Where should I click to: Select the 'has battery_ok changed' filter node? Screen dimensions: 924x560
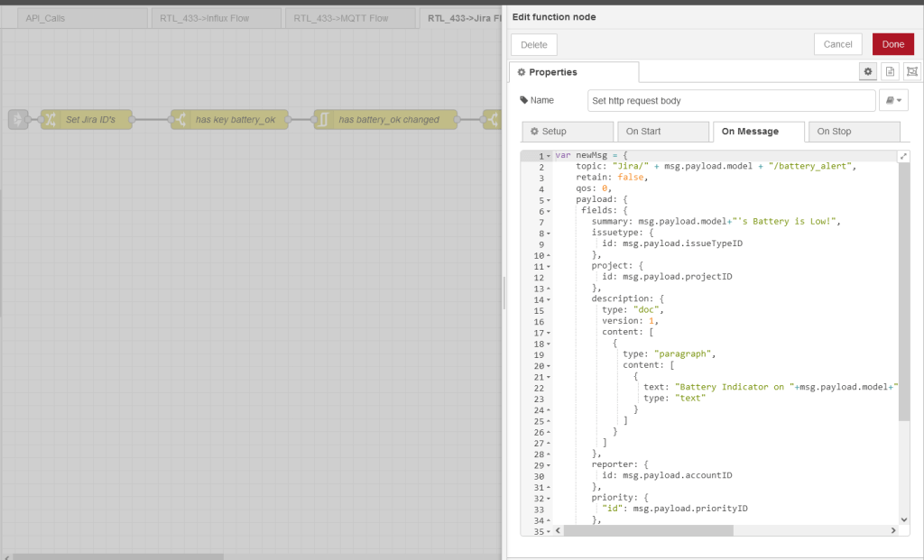coord(386,119)
